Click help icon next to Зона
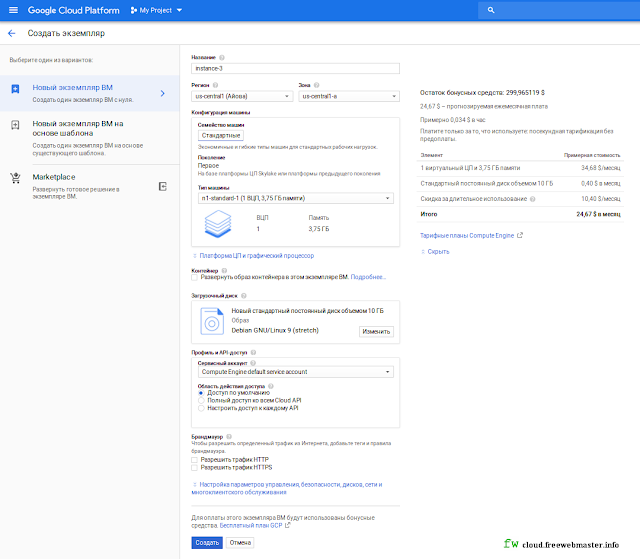The image size is (640, 559). point(317,85)
